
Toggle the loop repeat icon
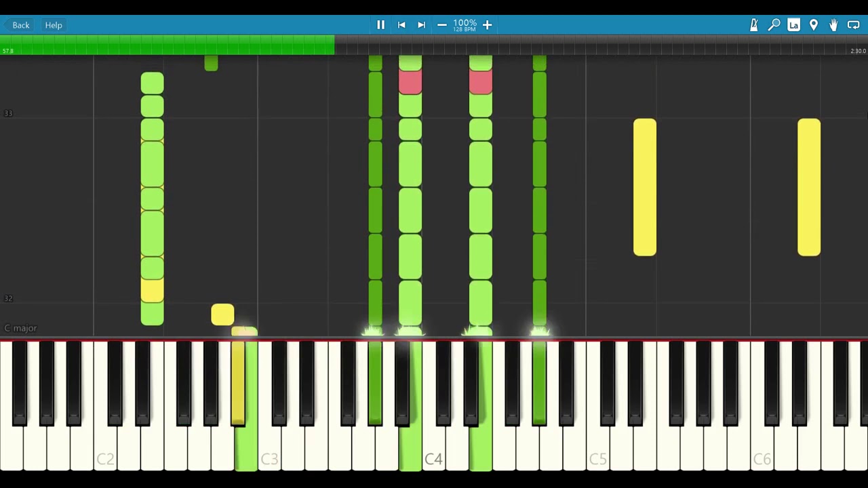pos(853,25)
